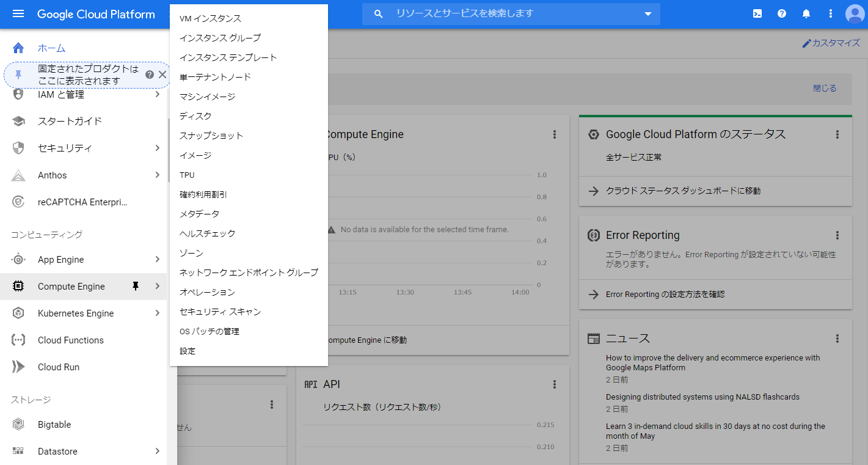Screen dimensions: 868x465
Task: Open the hamburger navigation menu
Action: [x=18, y=13]
